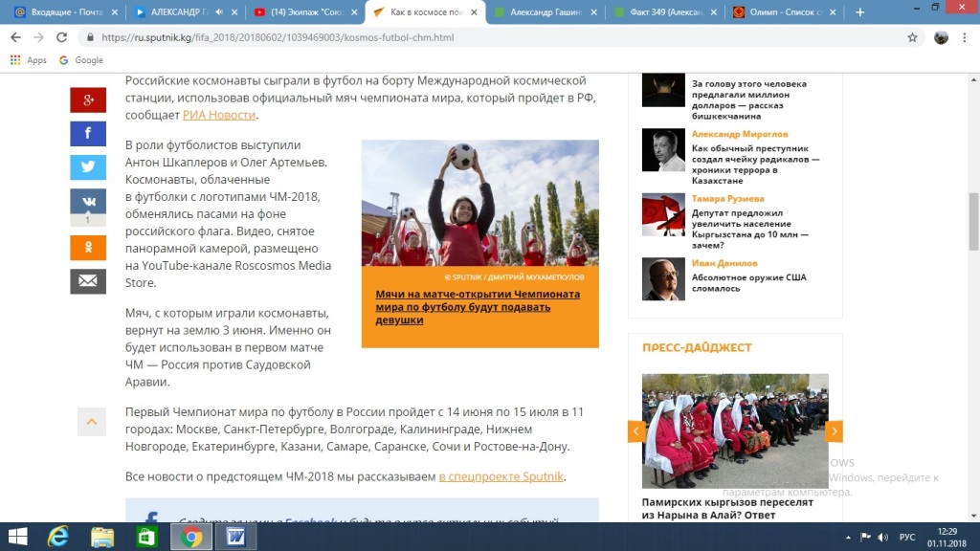Open в спецпроекте Sputnik link

(x=501, y=476)
